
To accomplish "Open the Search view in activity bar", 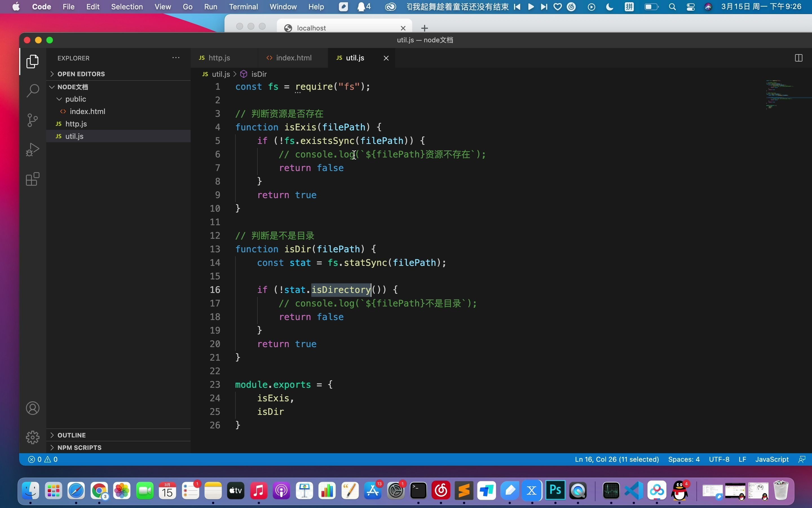I will click(x=32, y=90).
